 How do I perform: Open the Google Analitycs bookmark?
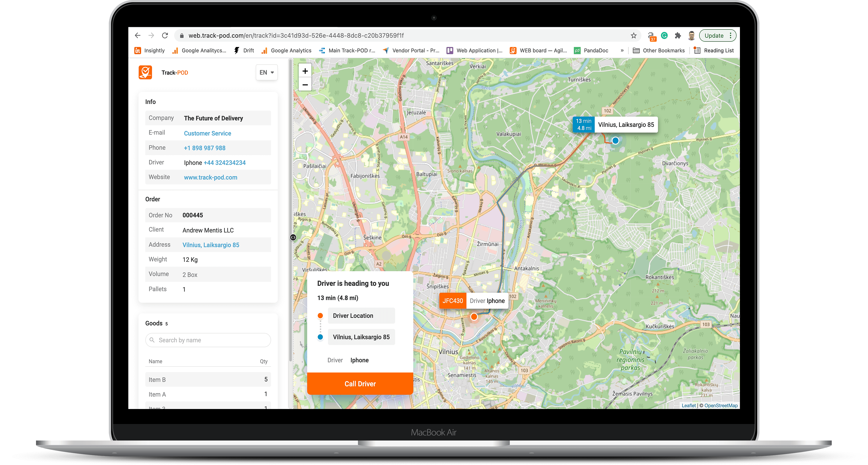[199, 50]
